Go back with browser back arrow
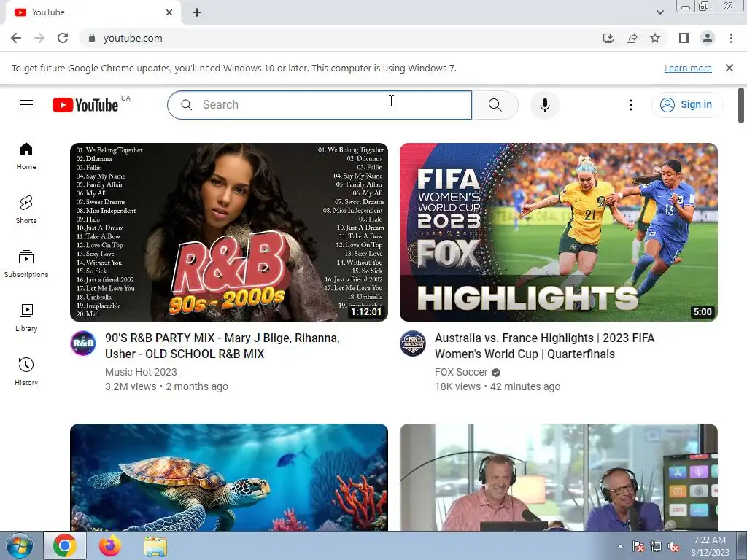Screen dimensions: 747x560 [16, 38]
